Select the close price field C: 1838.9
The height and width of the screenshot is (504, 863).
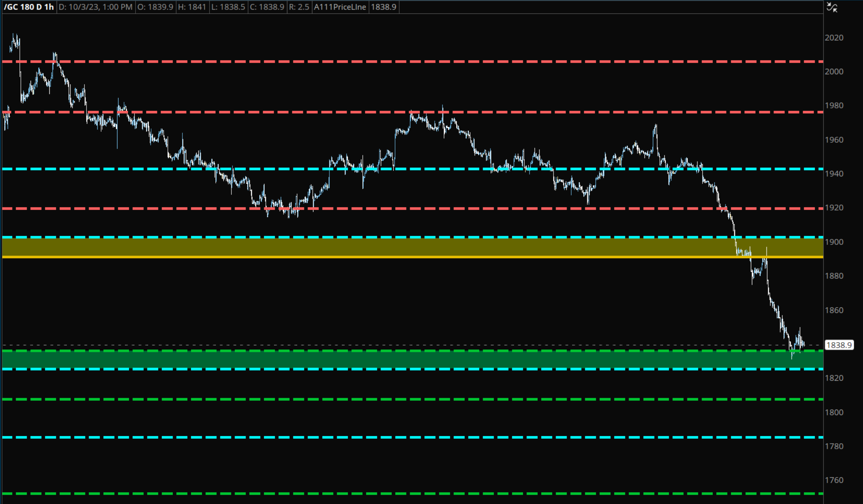pos(268,7)
